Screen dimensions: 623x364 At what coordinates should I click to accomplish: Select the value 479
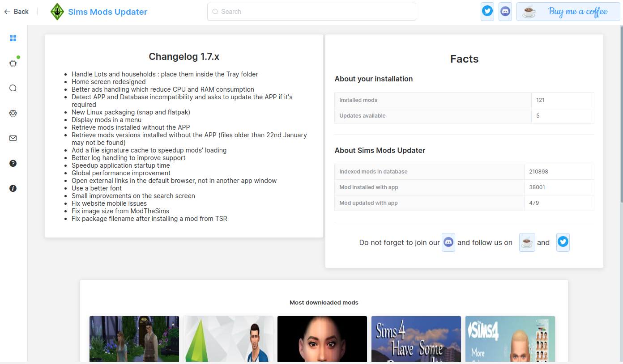coord(534,203)
